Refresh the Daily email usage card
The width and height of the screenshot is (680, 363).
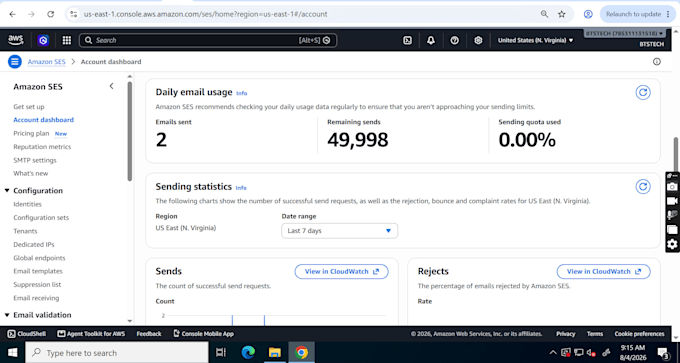click(x=643, y=92)
